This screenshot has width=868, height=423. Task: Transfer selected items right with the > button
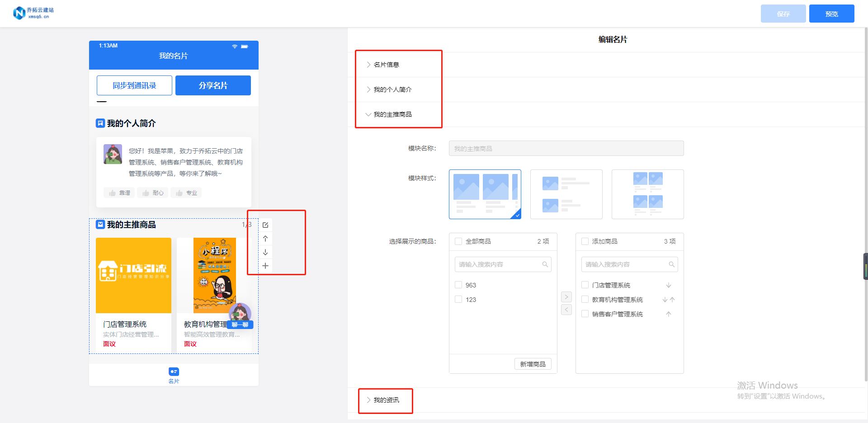[x=566, y=297]
